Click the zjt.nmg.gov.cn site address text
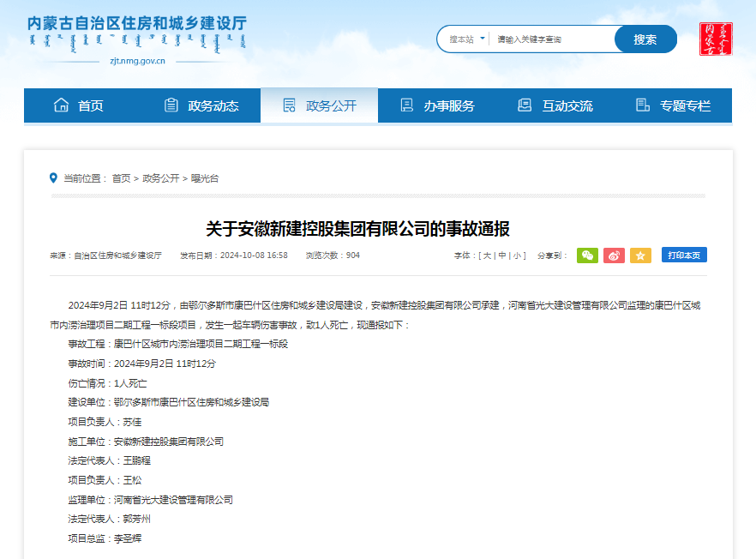This screenshot has width=756, height=559. [137, 61]
